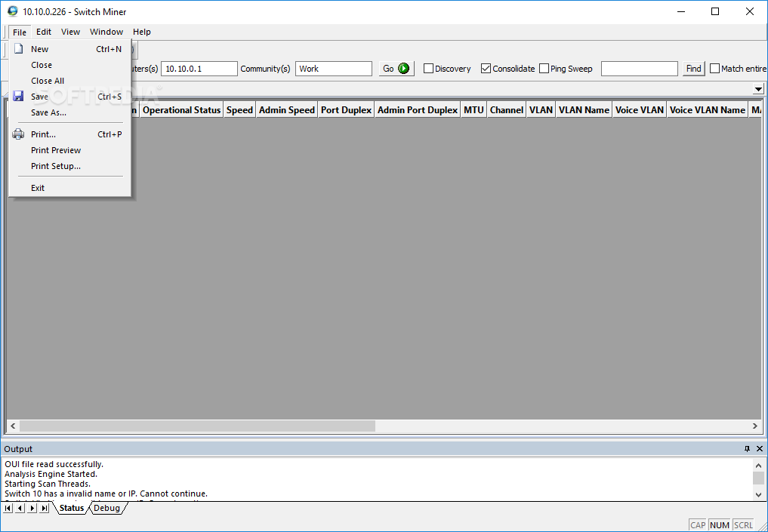
Task: Click the VLAN Name column header
Action: (584, 110)
